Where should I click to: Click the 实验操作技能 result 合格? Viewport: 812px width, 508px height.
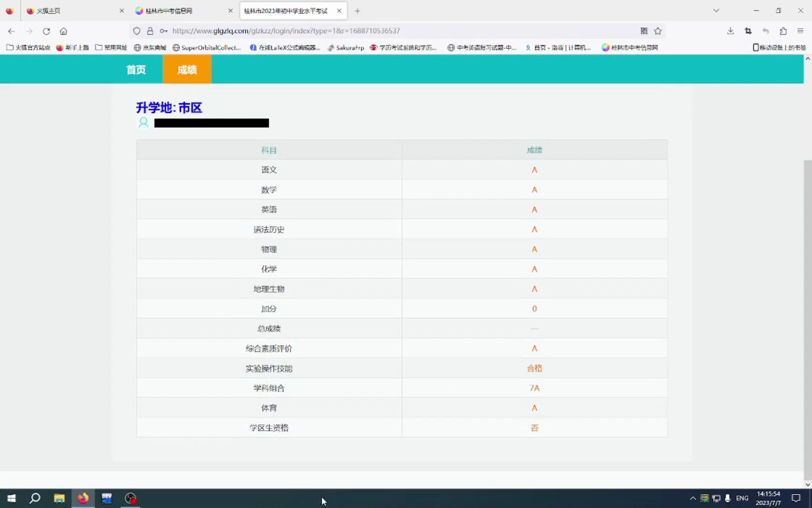click(534, 368)
